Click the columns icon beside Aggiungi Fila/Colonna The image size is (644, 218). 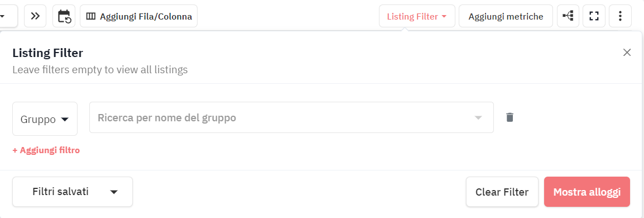point(91,16)
